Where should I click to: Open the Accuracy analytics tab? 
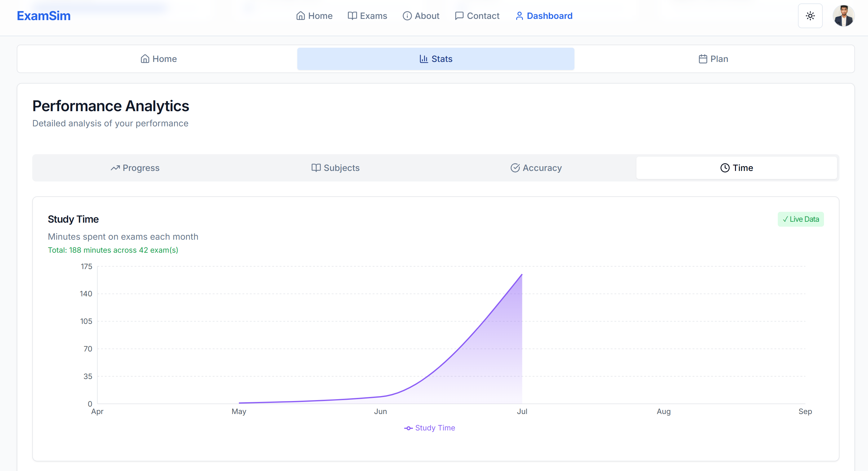coord(536,168)
